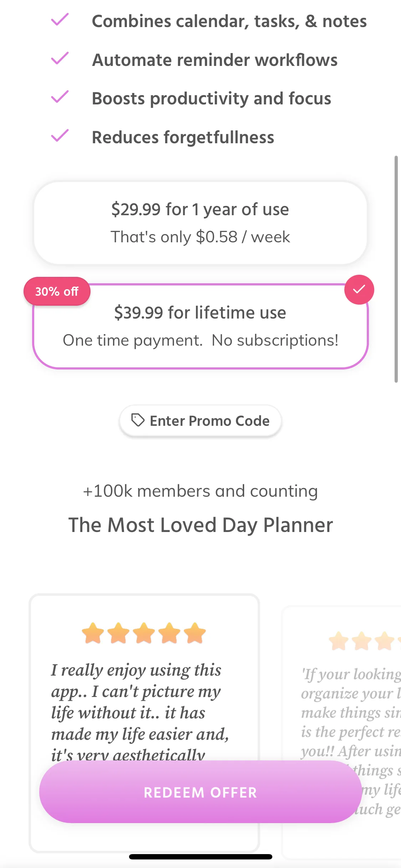Tap the pink selected-plan checkmark circle
The height and width of the screenshot is (868, 401).
359,290
